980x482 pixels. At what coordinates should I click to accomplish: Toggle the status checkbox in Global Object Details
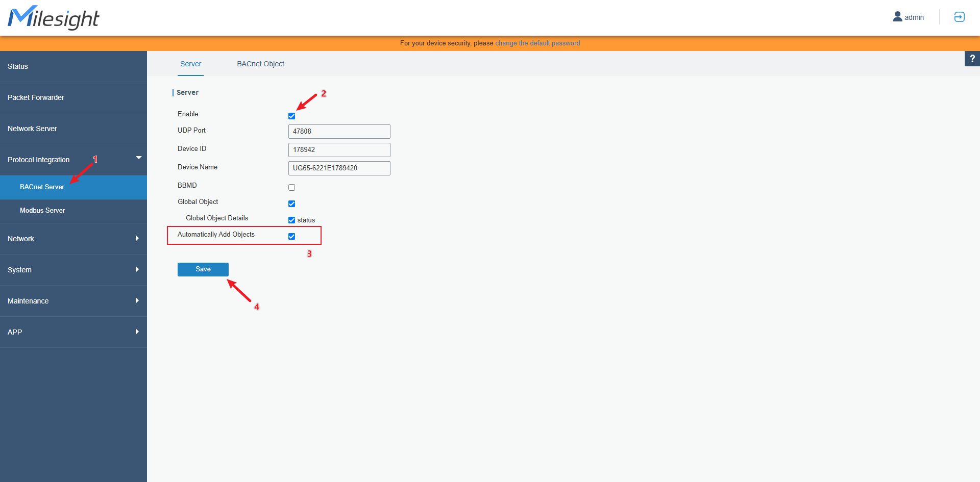pos(291,220)
